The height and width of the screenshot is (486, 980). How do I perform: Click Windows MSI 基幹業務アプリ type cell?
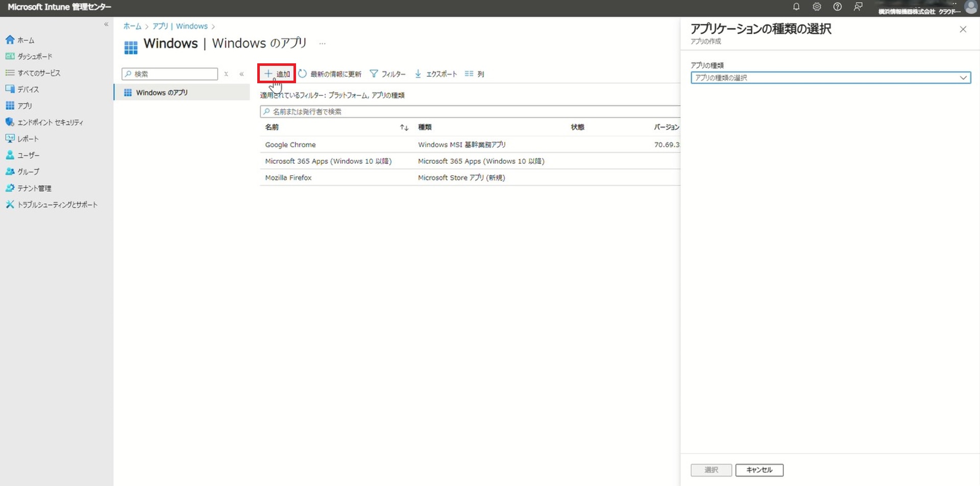(x=461, y=144)
